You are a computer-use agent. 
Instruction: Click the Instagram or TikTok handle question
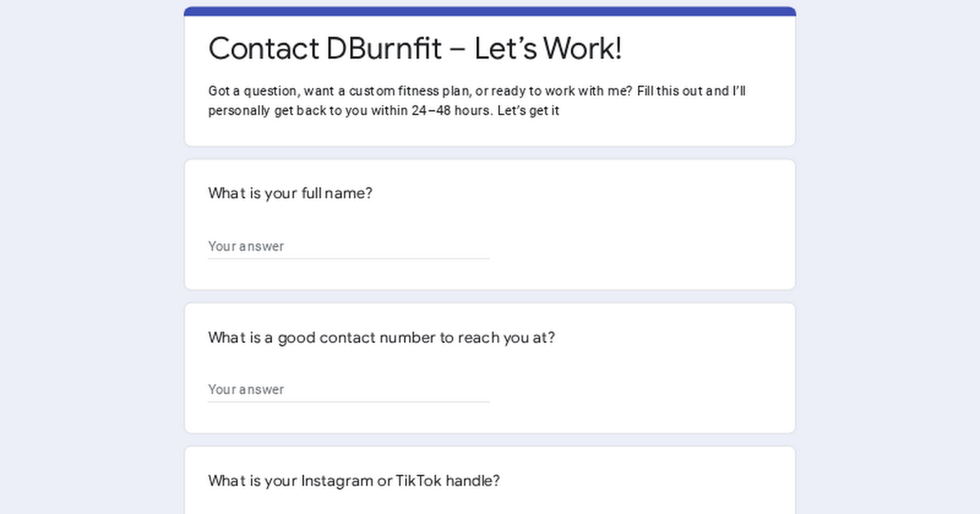coord(354,481)
